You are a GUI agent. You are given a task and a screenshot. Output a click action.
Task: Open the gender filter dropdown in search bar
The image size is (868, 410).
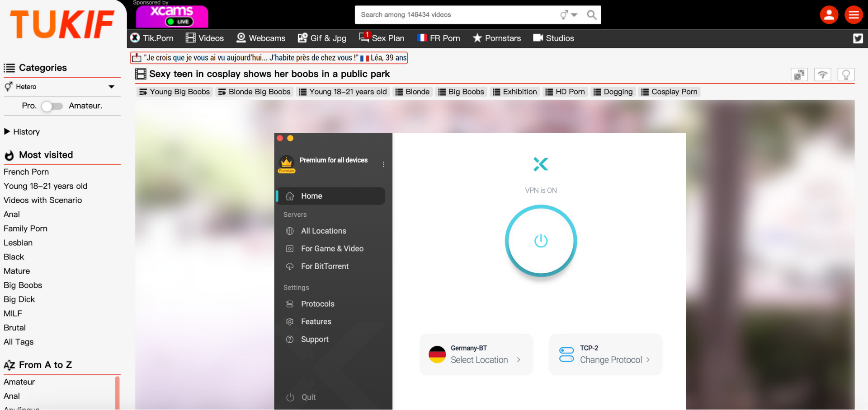569,15
